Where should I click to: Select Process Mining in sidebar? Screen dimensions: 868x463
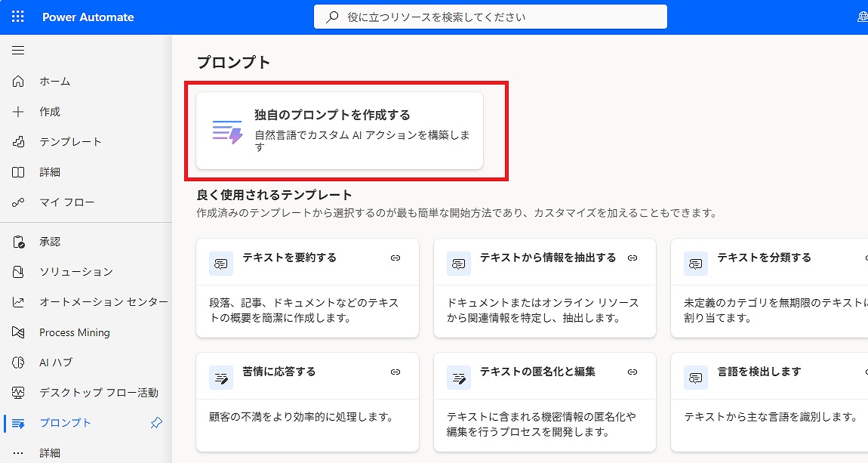tap(74, 332)
